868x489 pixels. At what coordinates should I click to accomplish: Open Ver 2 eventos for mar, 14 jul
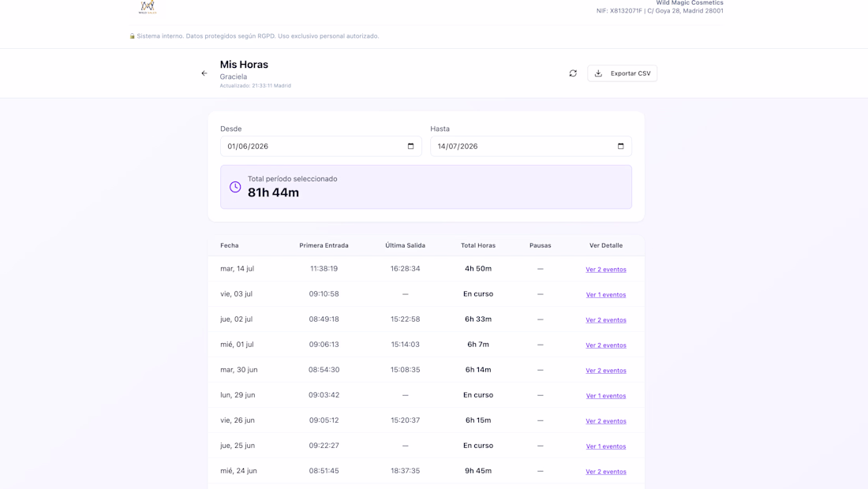tap(605, 270)
